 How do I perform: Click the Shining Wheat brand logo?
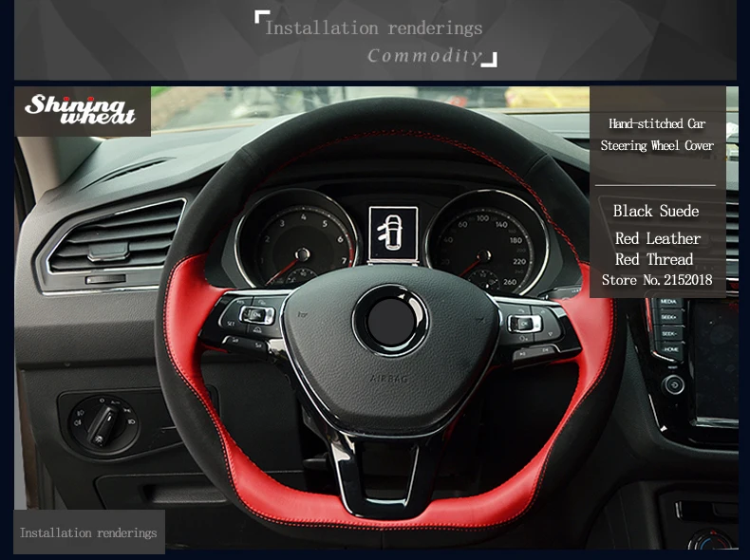pos(80,110)
